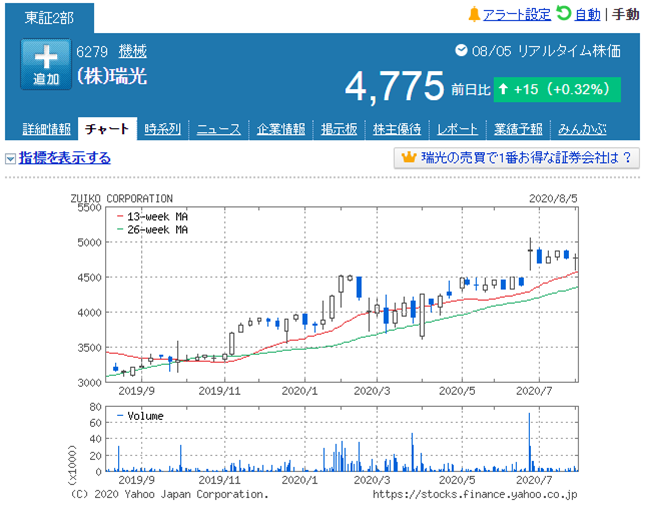Open the みんかぶ tab
This screenshot has width=645, height=505.
582,129
